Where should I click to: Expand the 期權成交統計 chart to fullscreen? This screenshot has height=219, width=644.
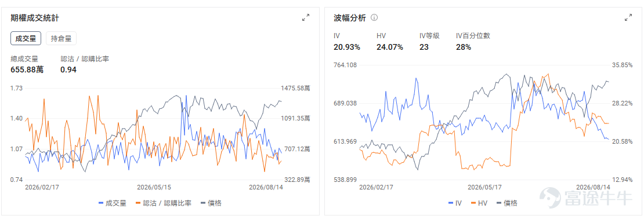(306, 17)
